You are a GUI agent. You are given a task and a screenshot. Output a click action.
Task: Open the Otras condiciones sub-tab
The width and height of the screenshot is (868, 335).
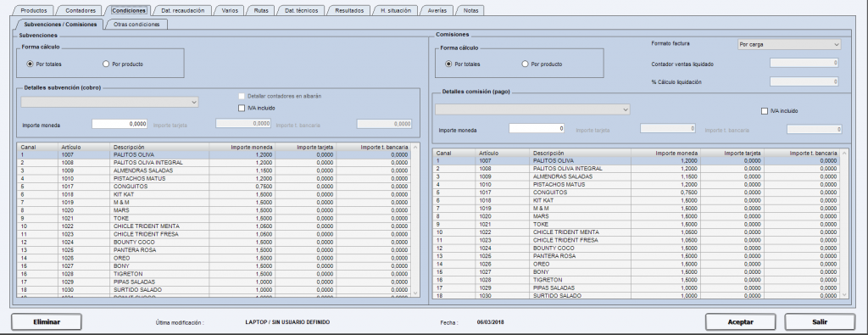click(136, 25)
